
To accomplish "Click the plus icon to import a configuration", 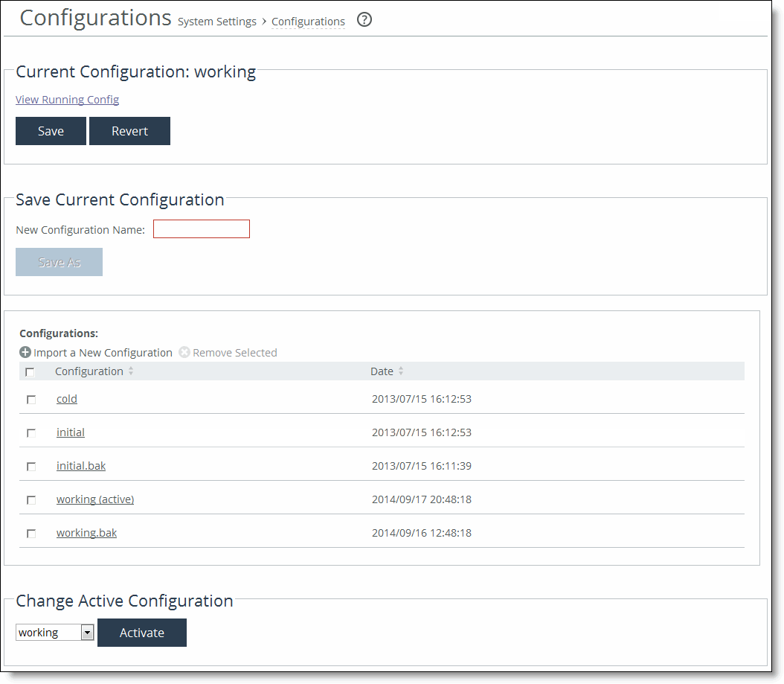I will coord(25,352).
